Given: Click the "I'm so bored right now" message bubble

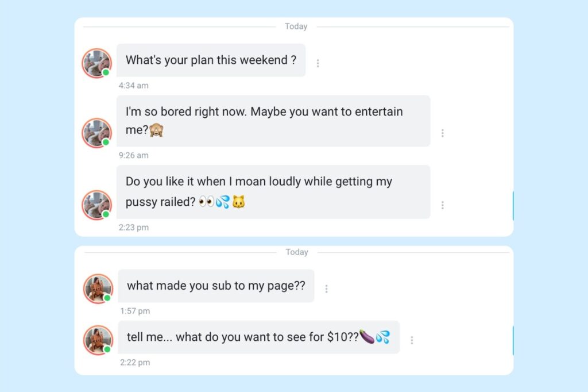Looking at the screenshot, I should 273,121.
